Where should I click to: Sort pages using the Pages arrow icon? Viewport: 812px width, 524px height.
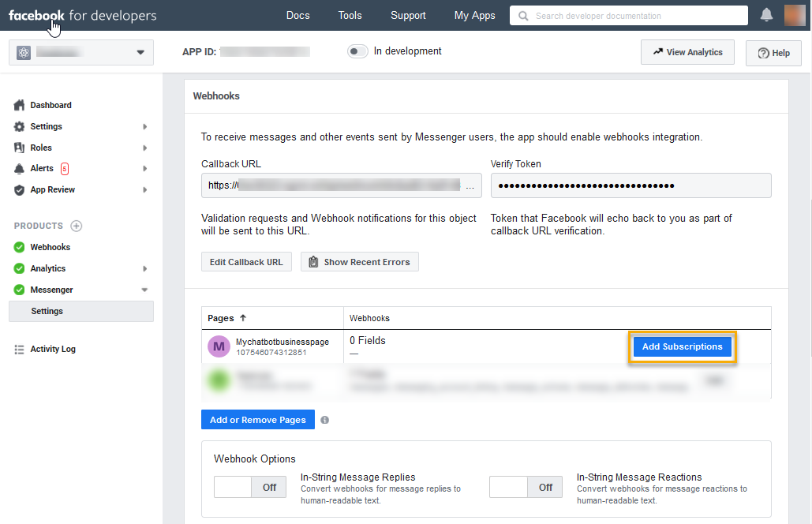click(243, 318)
